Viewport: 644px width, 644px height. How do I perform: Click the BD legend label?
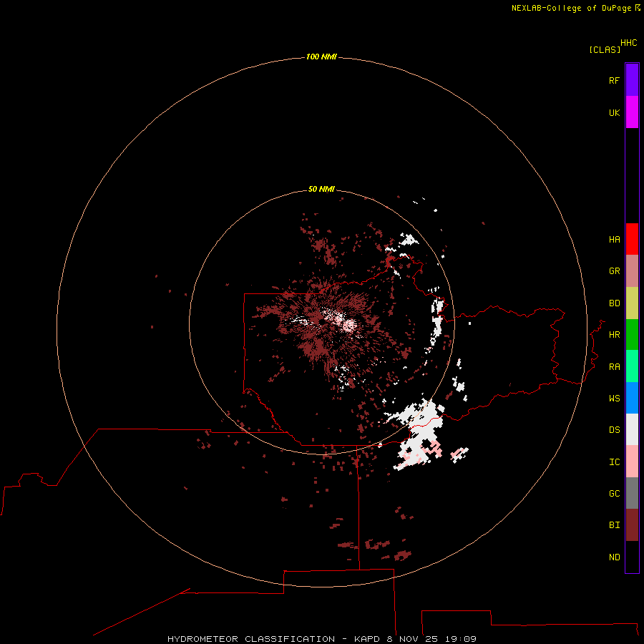(x=614, y=303)
